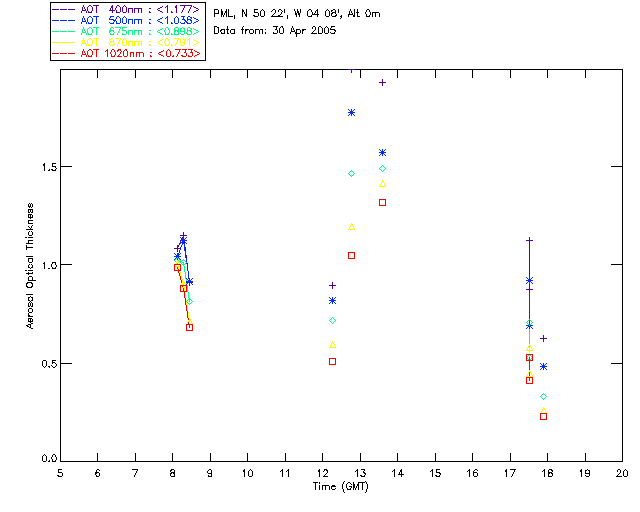The width and height of the screenshot is (640, 512).
Task: Click x-axis tick label '5'
Action: click(60, 473)
